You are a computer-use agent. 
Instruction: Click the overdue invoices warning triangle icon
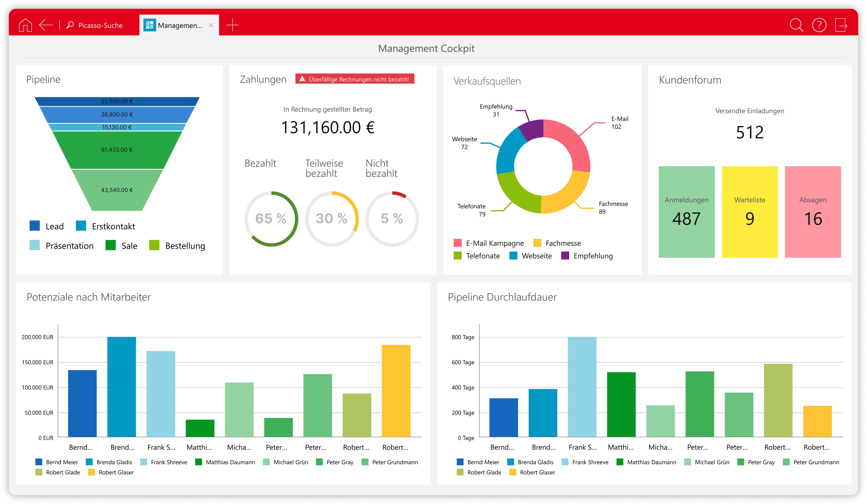coord(302,79)
